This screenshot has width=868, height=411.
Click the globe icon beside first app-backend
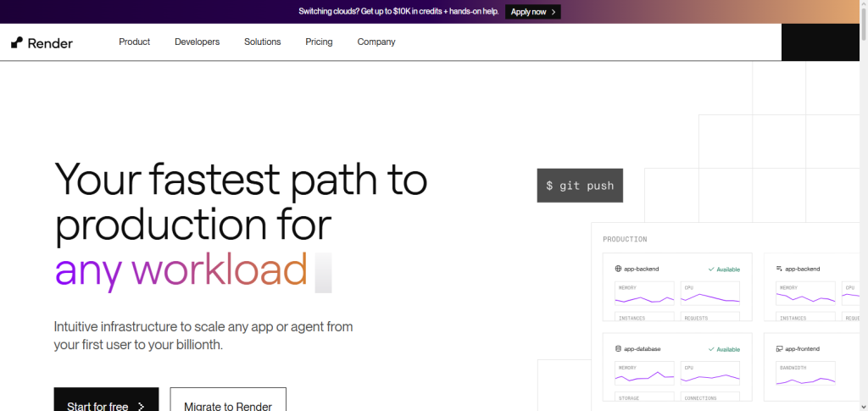[x=618, y=269]
